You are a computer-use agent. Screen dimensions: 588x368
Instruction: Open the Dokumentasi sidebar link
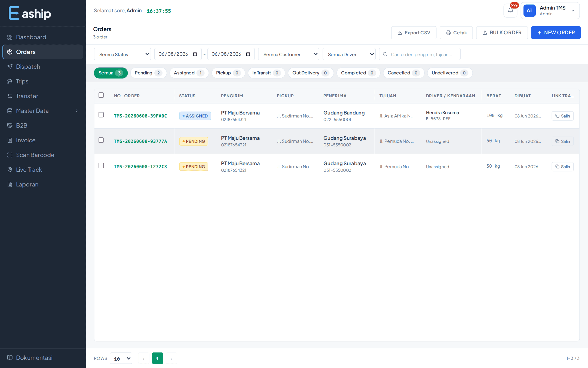tap(43, 358)
